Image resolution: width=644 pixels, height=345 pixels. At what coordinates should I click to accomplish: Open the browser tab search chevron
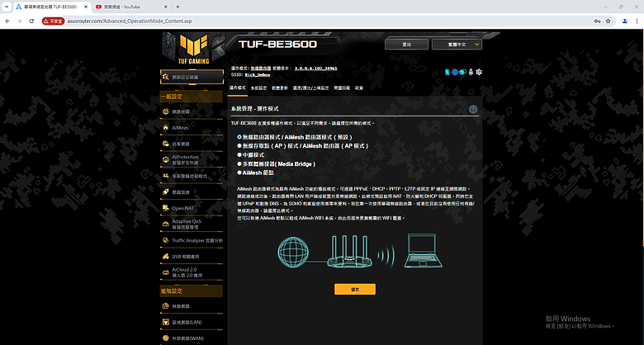coord(6,7)
